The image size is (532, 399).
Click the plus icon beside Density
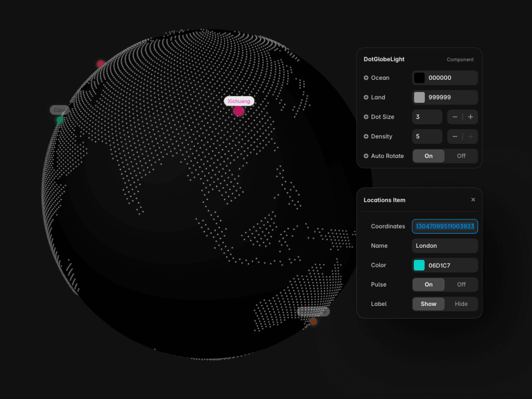point(366,136)
